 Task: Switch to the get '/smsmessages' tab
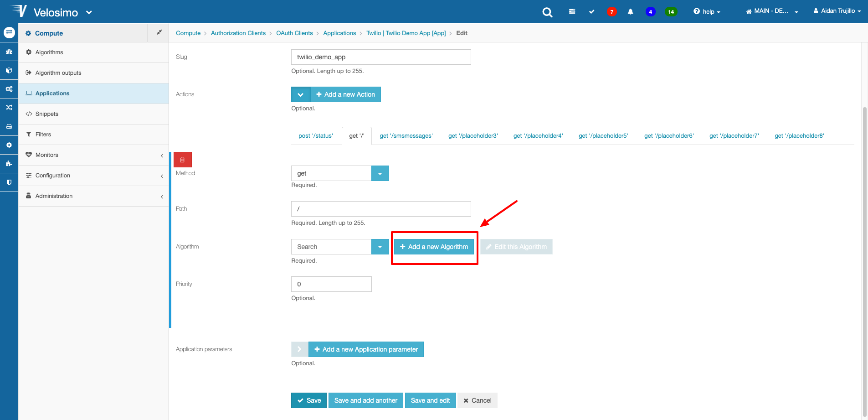point(406,136)
